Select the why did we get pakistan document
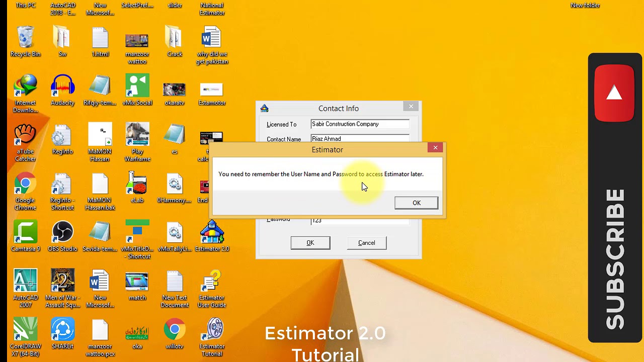This screenshot has width=644, height=362. click(x=212, y=38)
